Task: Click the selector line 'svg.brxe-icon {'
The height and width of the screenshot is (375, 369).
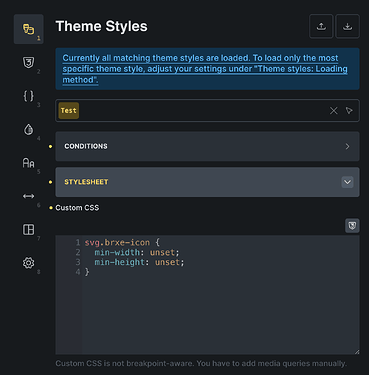Action: click(122, 242)
